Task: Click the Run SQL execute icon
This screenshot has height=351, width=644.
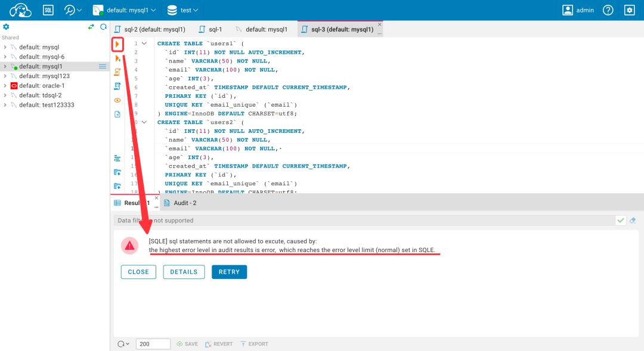Action: [117, 44]
